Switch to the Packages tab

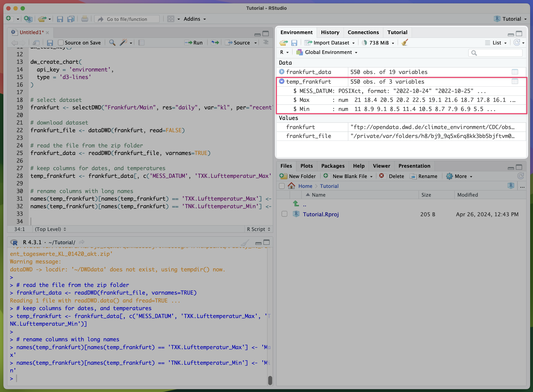pos(333,166)
